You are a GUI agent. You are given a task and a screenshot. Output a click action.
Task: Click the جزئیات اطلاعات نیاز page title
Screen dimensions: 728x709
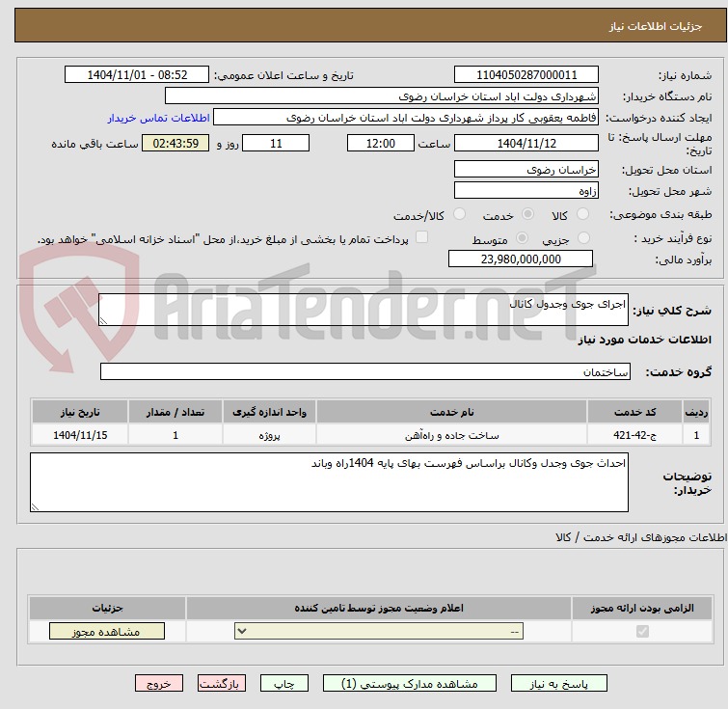click(x=655, y=26)
